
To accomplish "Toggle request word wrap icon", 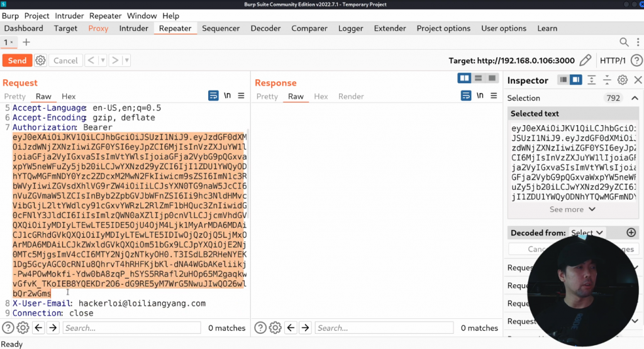I will coord(213,96).
